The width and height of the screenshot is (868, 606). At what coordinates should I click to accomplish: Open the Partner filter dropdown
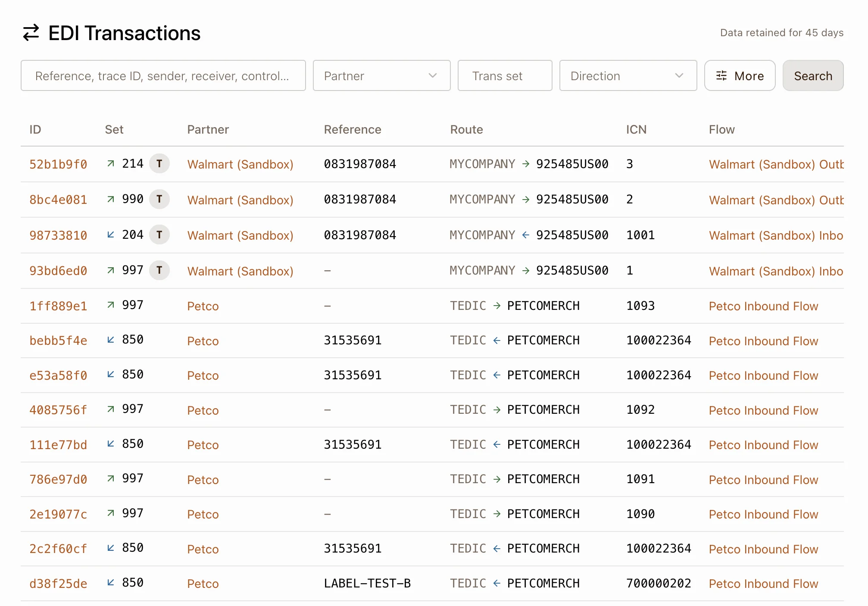click(381, 76)
